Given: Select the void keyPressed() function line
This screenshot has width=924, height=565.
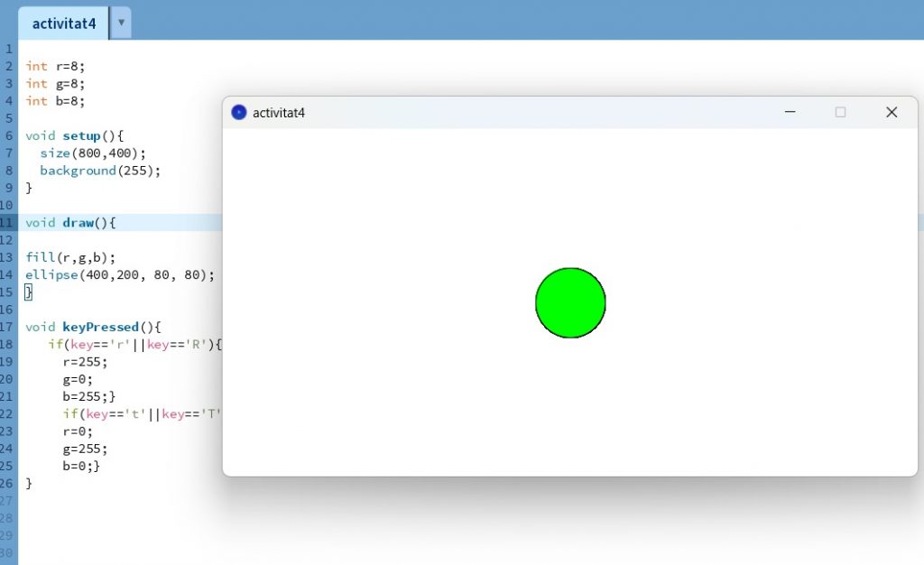Looking at the screenshot, I should click(x=93, y=327).
